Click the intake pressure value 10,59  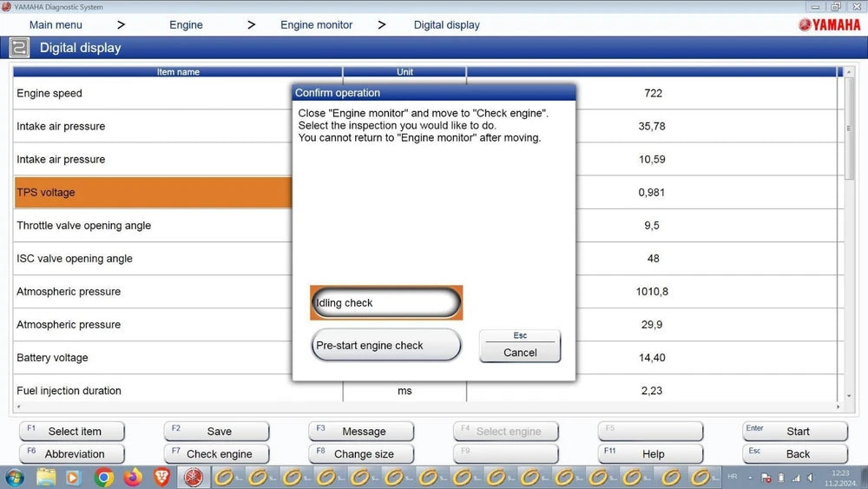[x=652, y=160]
